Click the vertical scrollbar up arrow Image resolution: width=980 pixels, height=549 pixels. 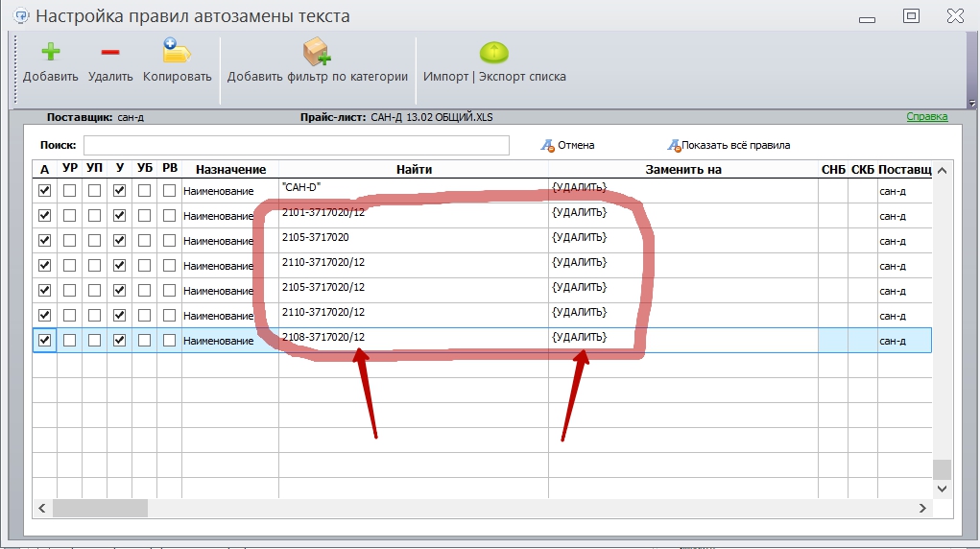942,170
